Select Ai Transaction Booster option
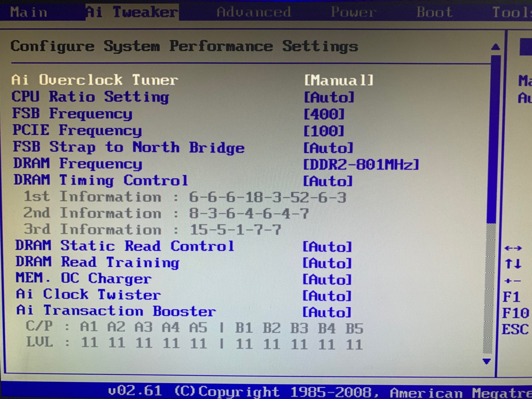This screenshot has width=532, height=399. 116,311
